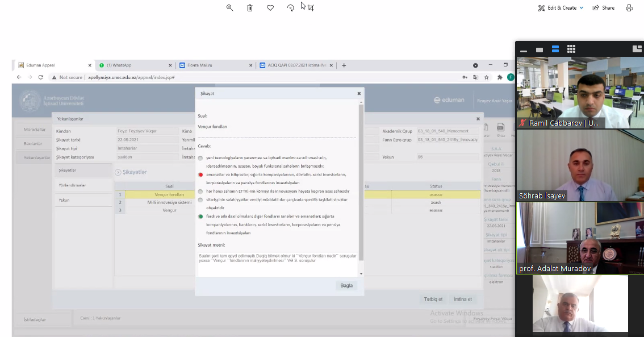Image resolution: width=644 pixels, height=337 pixels.
Task: Click the delete trash icon in the Photos toolbar
Action: click(250, 8)
